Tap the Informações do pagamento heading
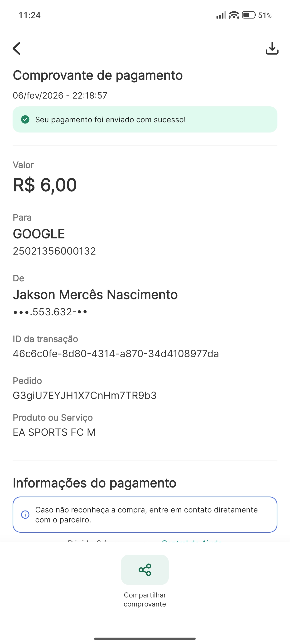Viewport: 290px width, 644px height. click(95, 483)
